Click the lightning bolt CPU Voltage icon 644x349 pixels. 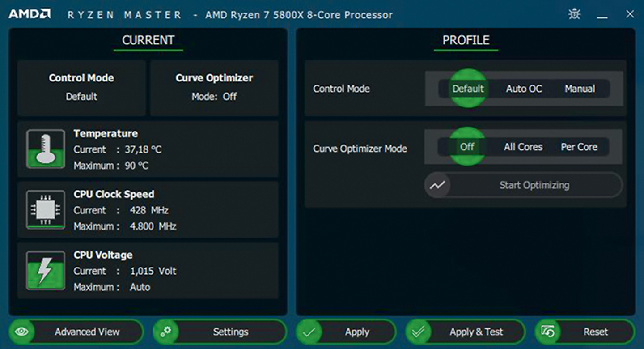(x=45, y=271)
